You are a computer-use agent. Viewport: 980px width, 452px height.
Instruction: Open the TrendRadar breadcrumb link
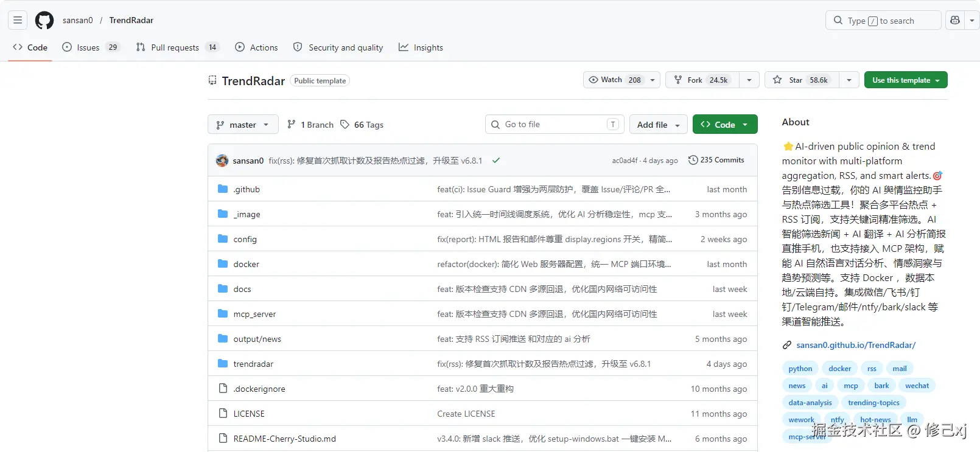click(x=131, y=20)
